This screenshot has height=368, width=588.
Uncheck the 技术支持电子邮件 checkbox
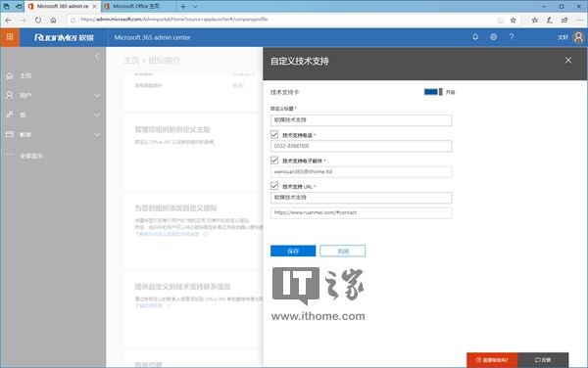(274, 161)
